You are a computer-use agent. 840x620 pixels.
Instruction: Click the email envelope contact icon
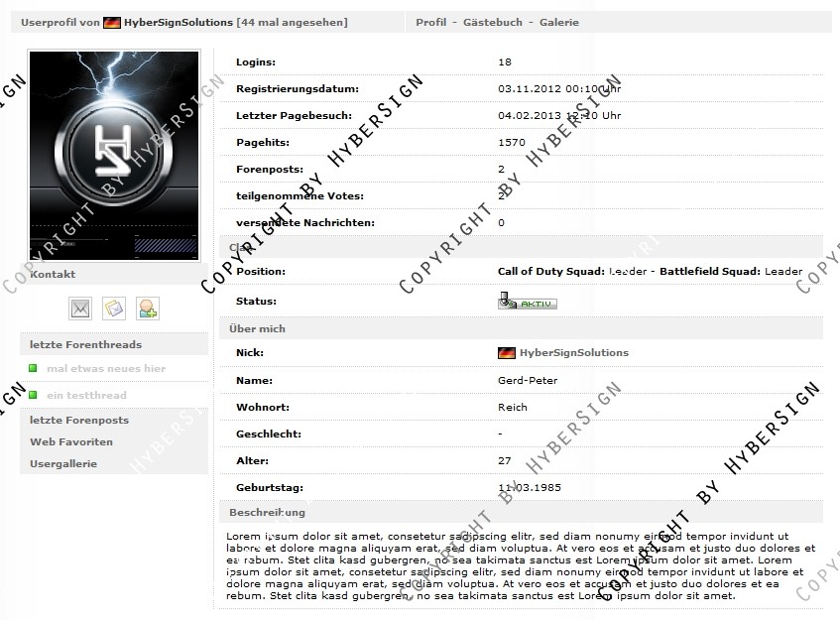pos(80,309)
